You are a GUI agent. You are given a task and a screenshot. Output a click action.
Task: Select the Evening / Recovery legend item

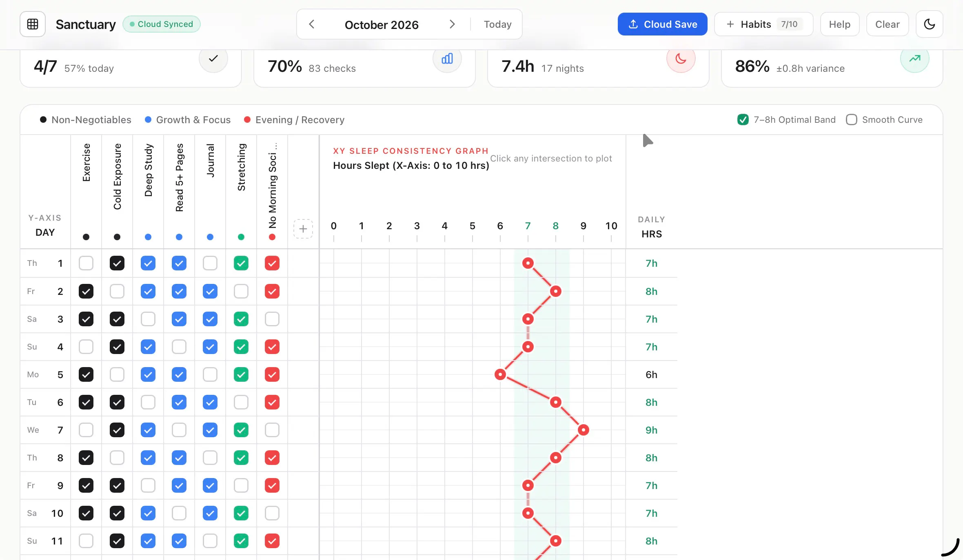pyautogui.click(x=294, y=120)
